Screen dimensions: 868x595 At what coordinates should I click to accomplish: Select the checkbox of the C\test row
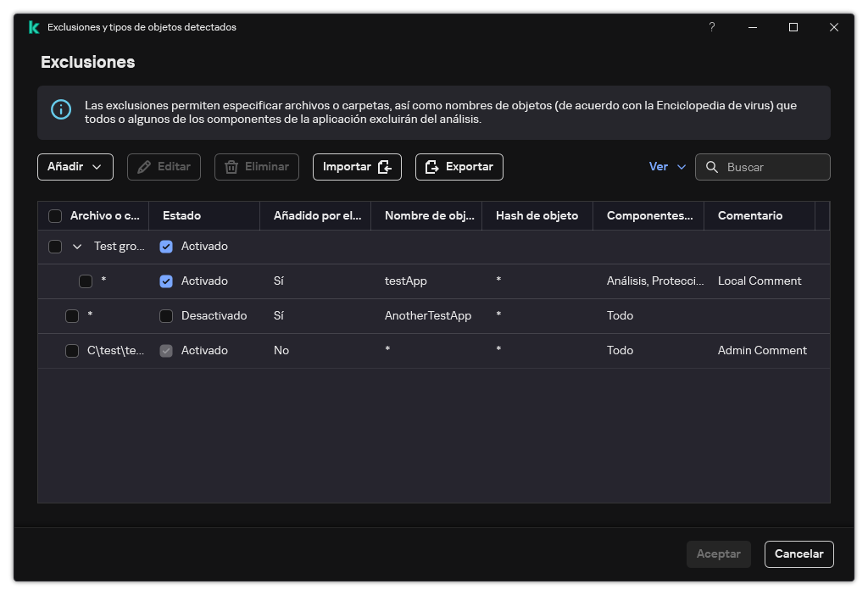click(72, 350)
